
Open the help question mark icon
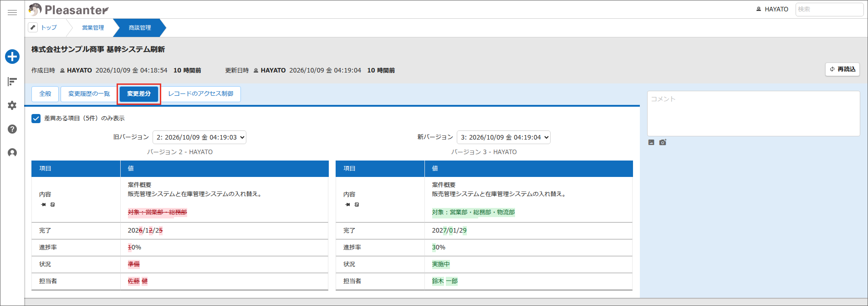tap(12, 129)
